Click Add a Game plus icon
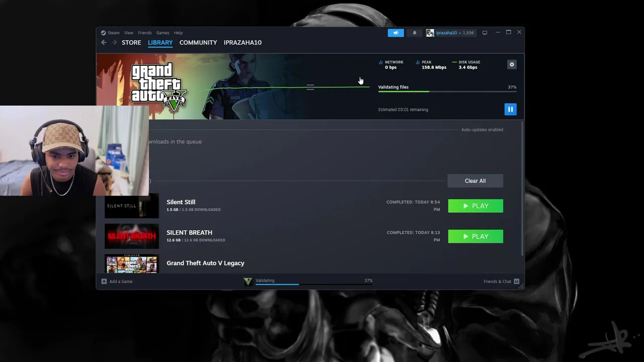This screenshot has height=362, width=644. (x=104, y=282)
